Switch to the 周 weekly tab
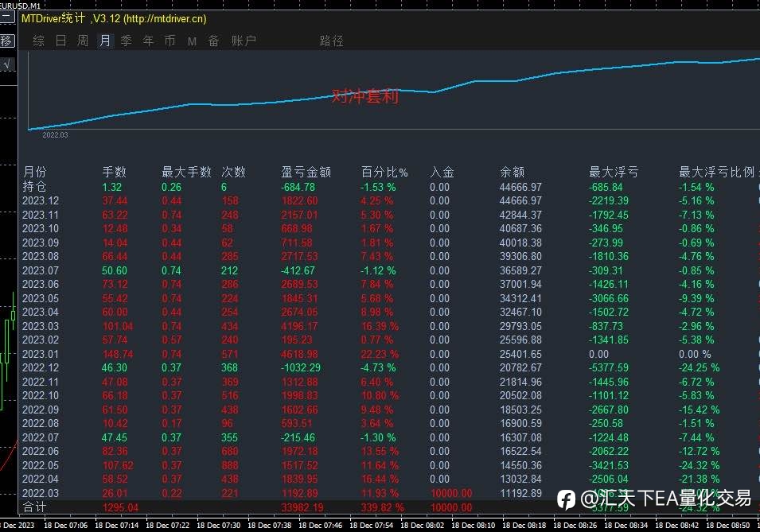The image size is (760, 532). 83,41
